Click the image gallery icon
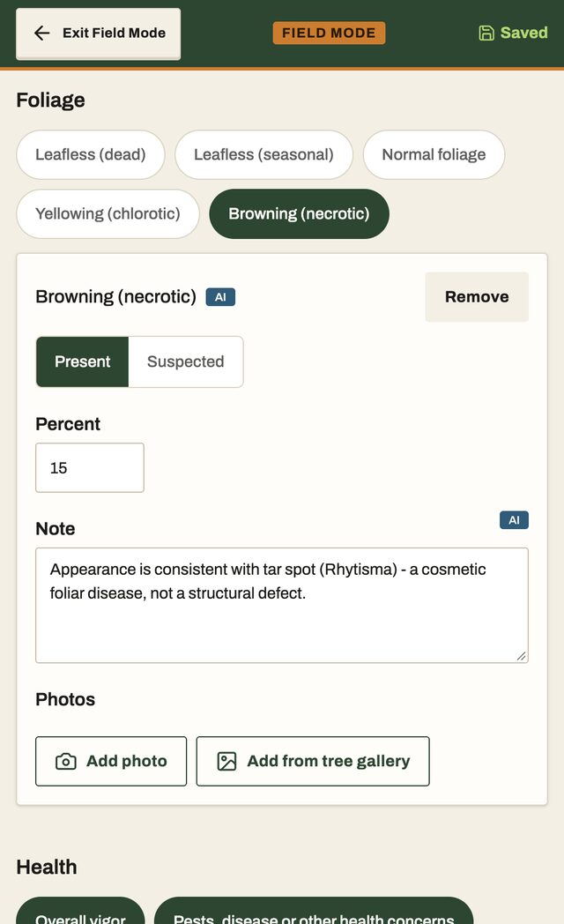 226,762
